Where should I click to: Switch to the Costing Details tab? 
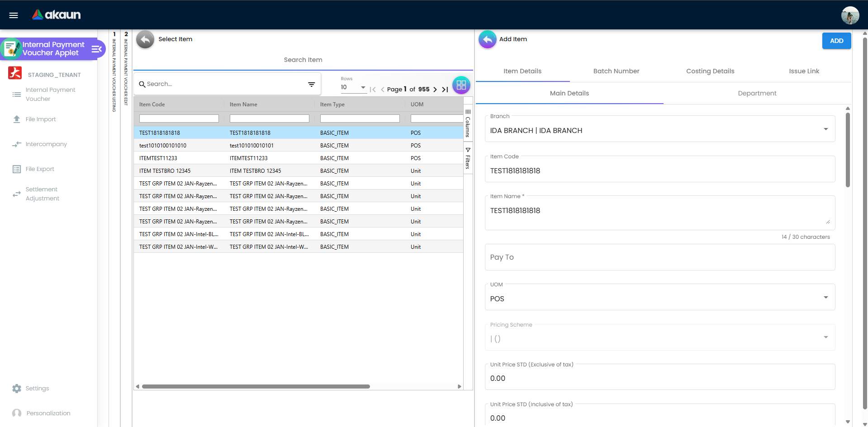710,71
